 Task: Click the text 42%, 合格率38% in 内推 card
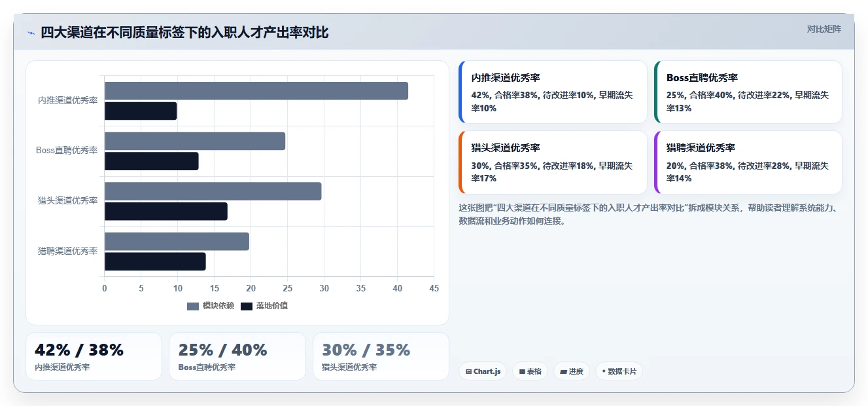point(505,95)
